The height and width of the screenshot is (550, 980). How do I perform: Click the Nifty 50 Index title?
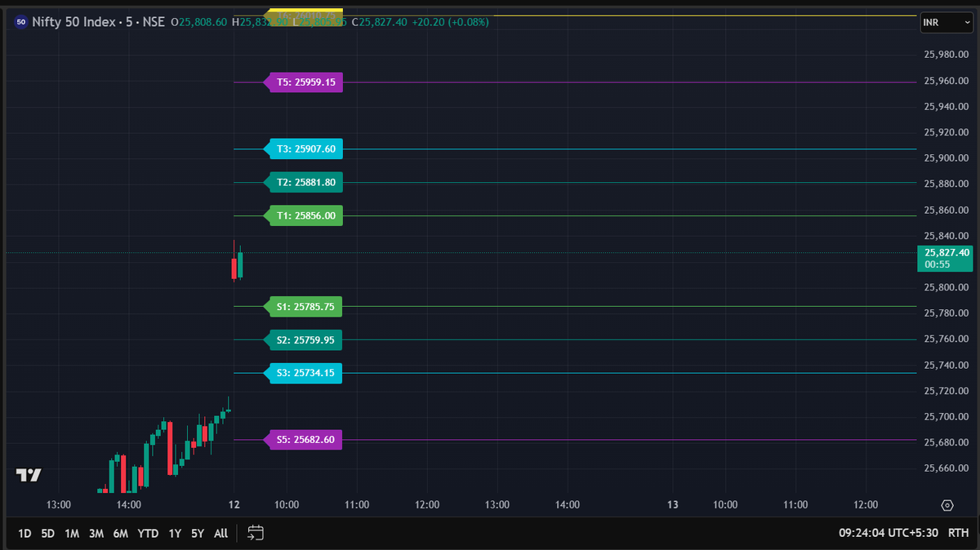[x=76, y=22]
